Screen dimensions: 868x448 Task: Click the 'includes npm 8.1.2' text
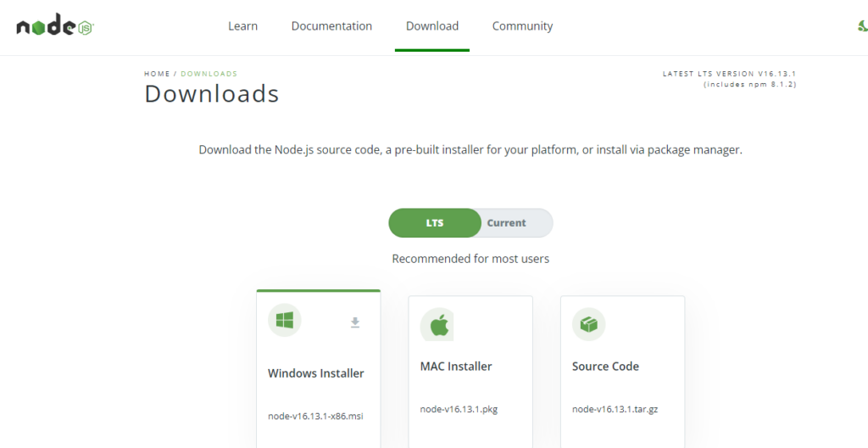pos(749,84)
